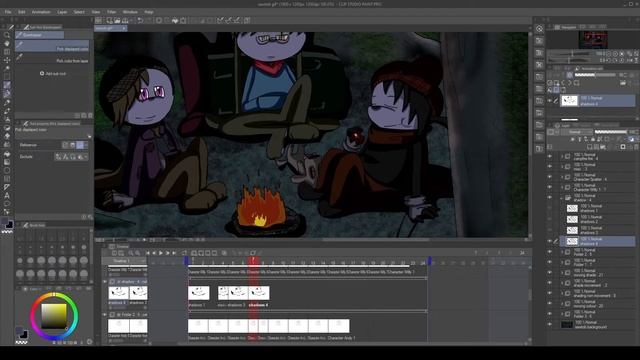This screenshot has height=360, width=640.
Task: Collapse the shadow : 4 folder
Action: tap(562, 198)
